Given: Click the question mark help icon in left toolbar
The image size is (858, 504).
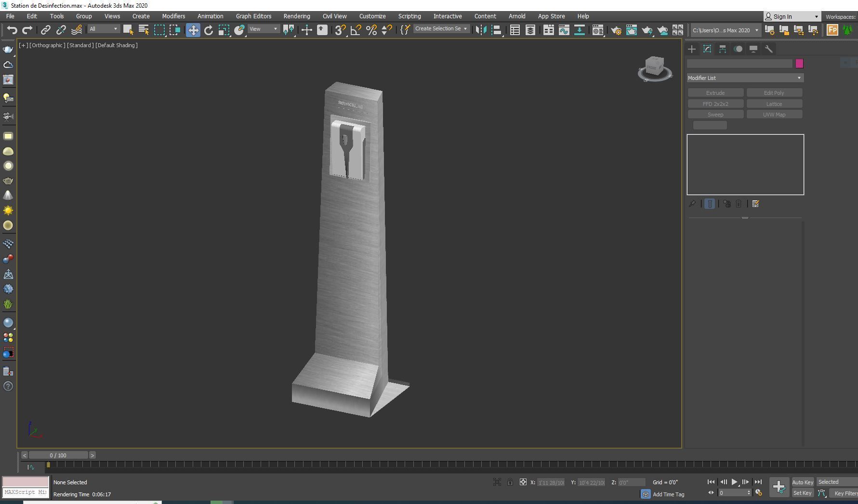Looking at the screenshot, I should coord(8,386).
